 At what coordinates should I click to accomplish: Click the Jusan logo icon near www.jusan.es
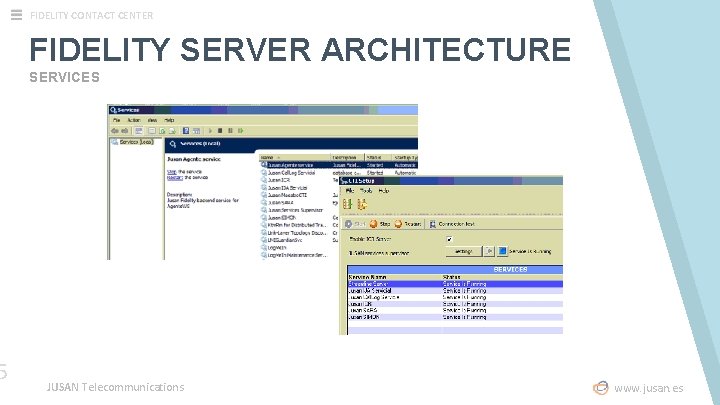(x=601, y=388)
